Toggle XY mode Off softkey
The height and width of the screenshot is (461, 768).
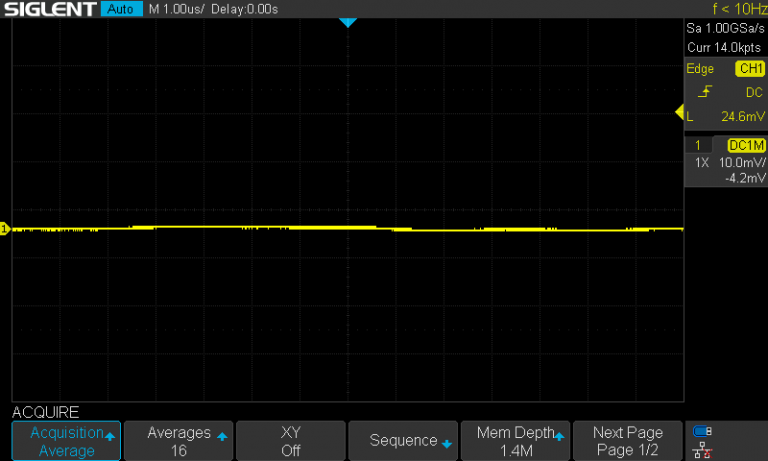290,441
